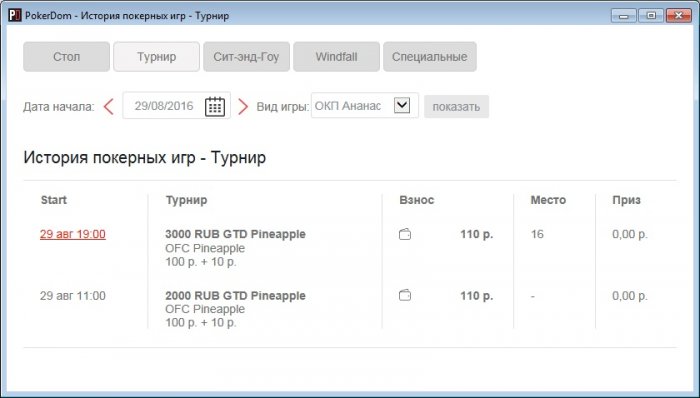Click 110 р. fee in 2000 RUB row
Image resolution: width=700 pixels, height=398 pixels.
[x=477, y=295]
